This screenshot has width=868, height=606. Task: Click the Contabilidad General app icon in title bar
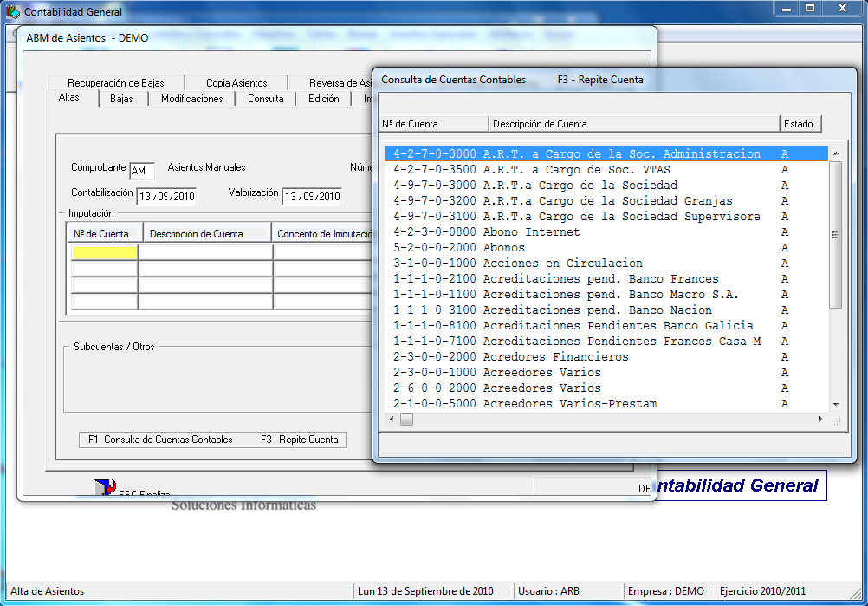click(12, 11)
